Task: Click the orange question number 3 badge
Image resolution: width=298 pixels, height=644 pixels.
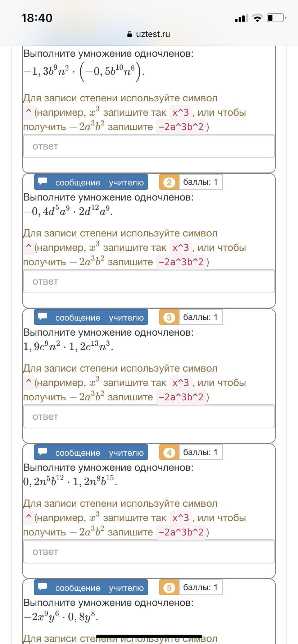Action: pyautogui.click(x=169, y=317)
